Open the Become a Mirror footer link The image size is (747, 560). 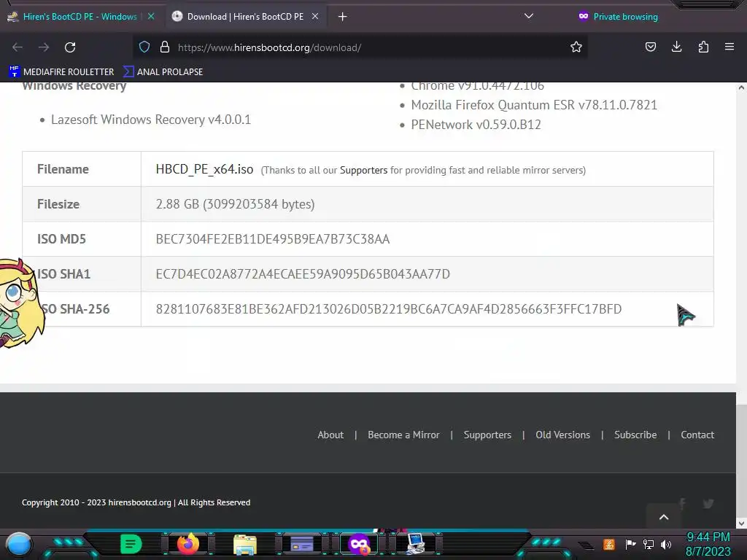(x=403, y=435)
